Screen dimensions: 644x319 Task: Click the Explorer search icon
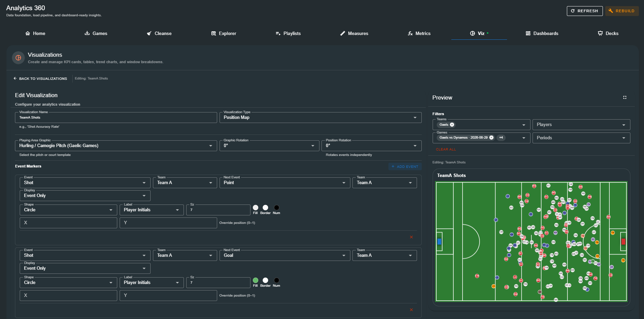pyautogui.click(x=213, y=33)
